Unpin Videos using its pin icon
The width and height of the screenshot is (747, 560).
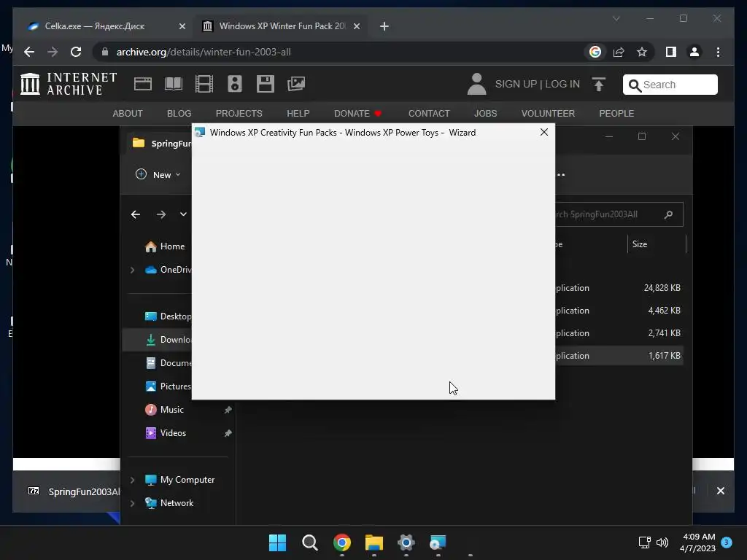(228, 433)
